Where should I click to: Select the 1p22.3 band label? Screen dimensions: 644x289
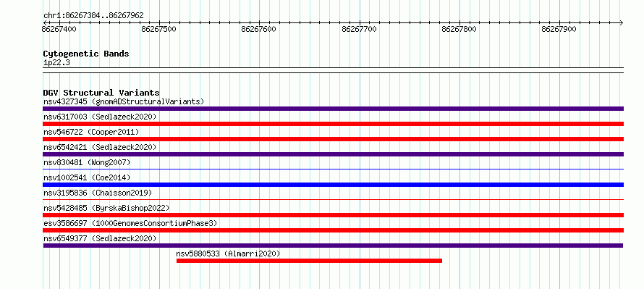coord(56,63)
